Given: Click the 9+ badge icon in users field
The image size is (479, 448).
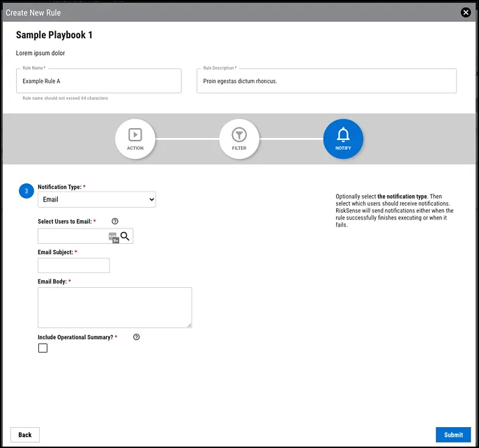Looking at the screenshot, I should (114, 238).
